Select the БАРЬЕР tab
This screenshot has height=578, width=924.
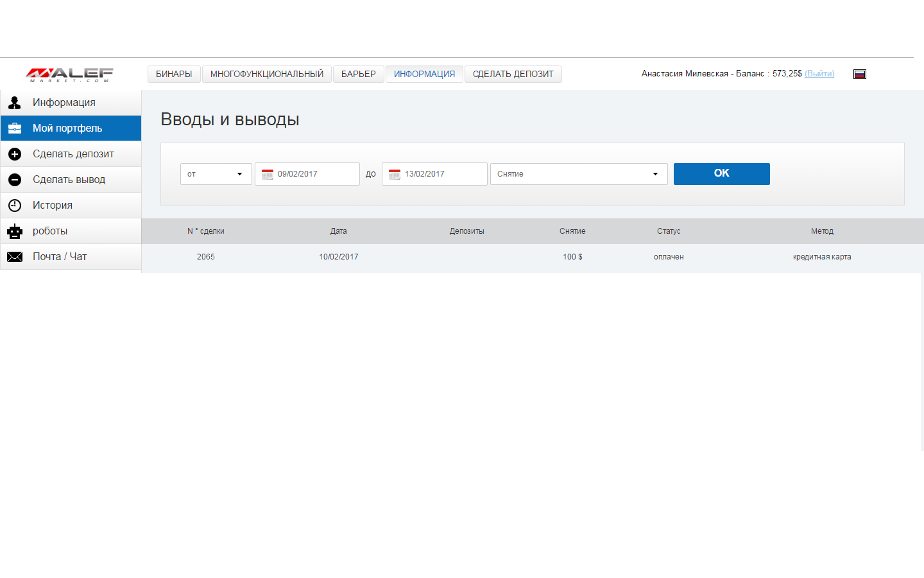point(359,74)
